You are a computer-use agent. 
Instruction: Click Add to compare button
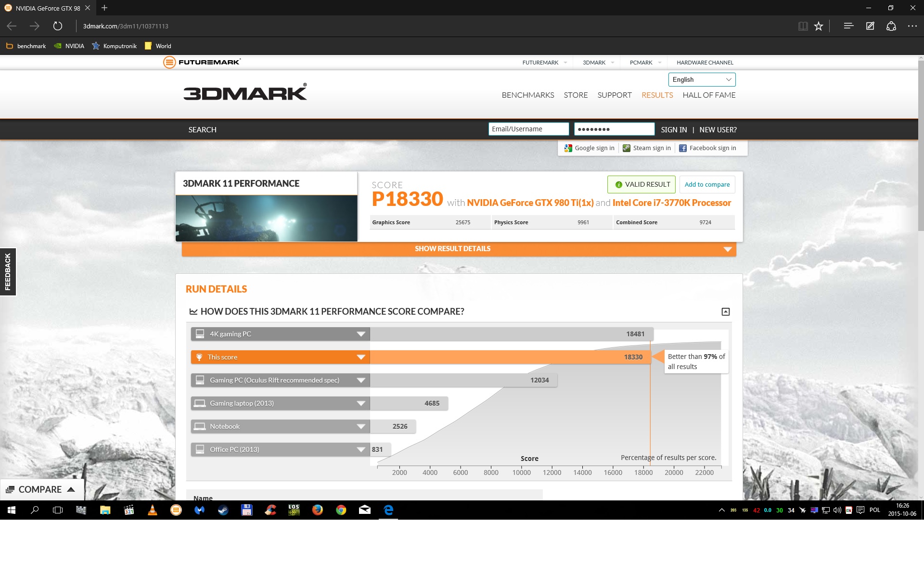point(707,185)
